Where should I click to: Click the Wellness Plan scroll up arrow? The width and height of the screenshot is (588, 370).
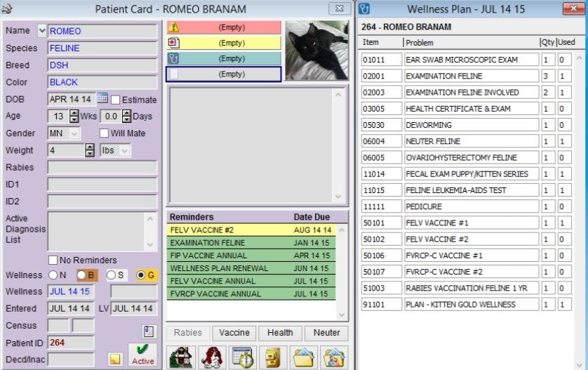(x=580, y=58)
